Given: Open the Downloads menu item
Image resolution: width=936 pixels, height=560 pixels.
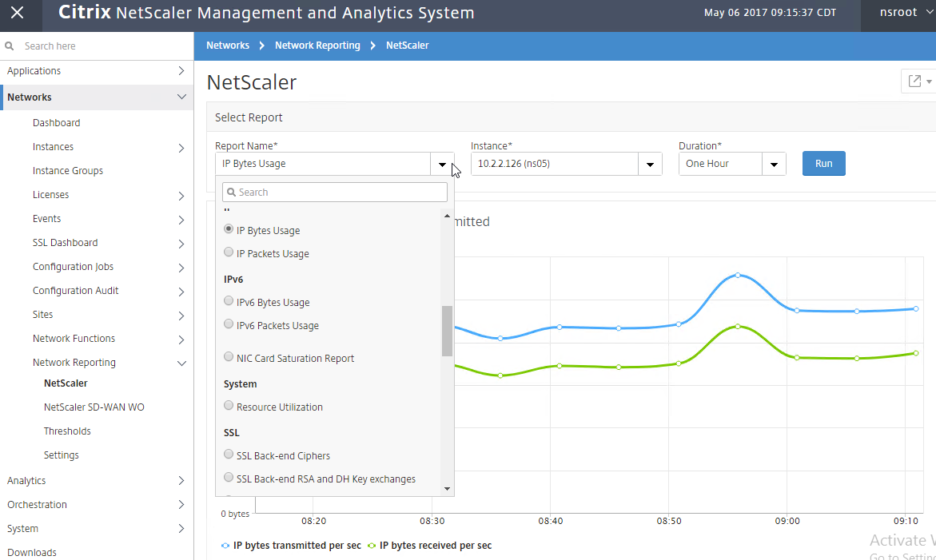Looking at the screenshot, I should click(x=32, y=552).
